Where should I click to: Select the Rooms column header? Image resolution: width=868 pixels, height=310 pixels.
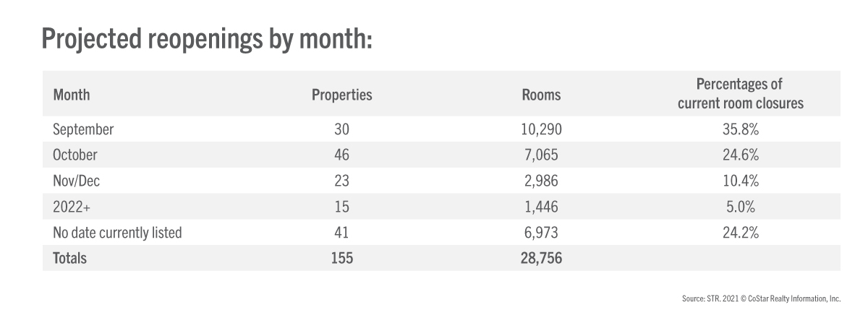(x=540, y=95)
